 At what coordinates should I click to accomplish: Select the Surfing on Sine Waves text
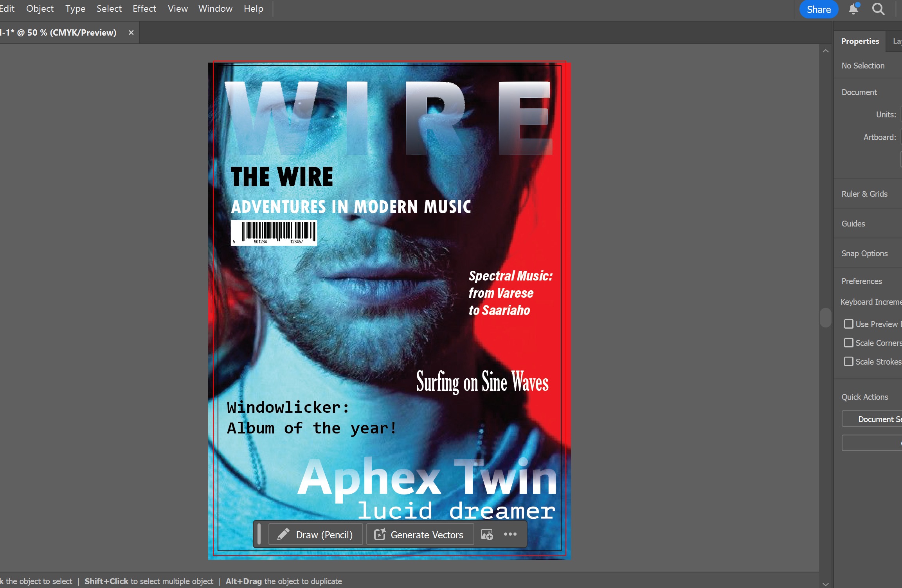click(x=482, y=381)
